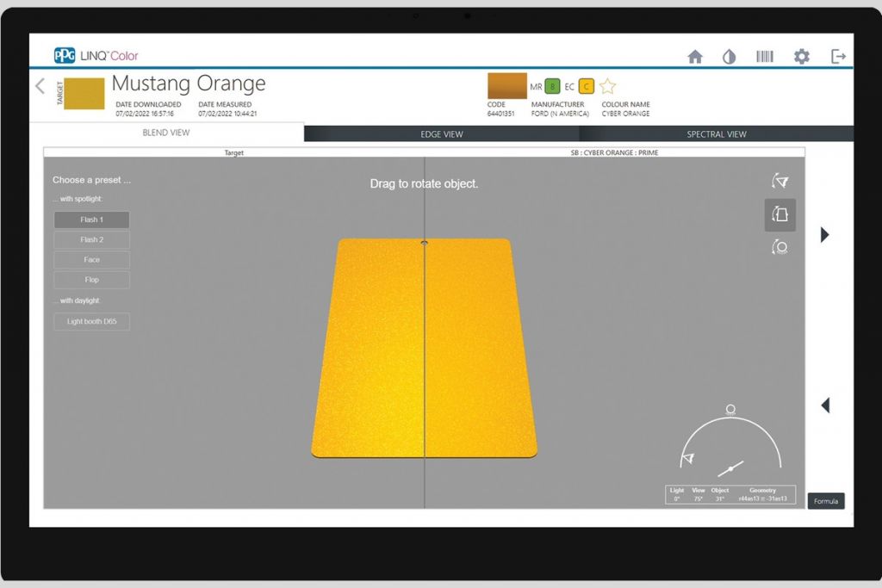
Task: Click the left-pointing triangle arrow
Action: (824, 405)
